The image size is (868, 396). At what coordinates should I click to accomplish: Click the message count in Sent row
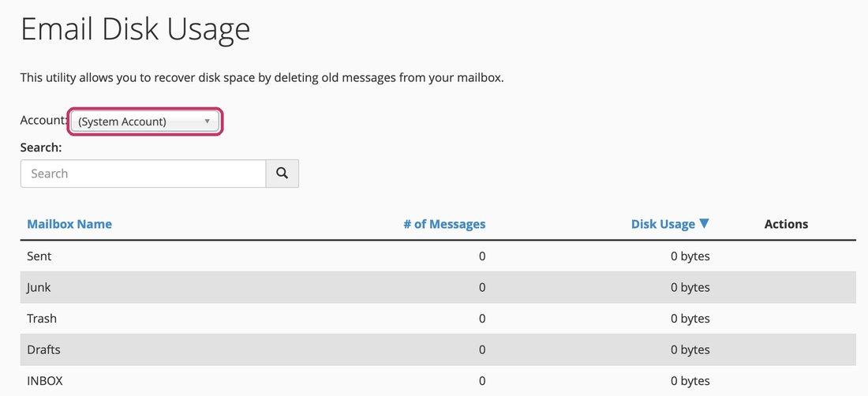(482, 256)
